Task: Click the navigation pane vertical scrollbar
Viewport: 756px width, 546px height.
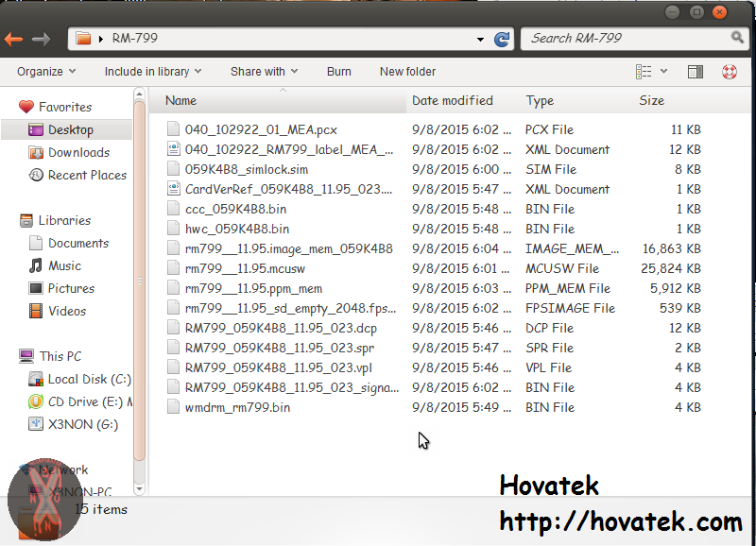Action: [x=140, y=283]
